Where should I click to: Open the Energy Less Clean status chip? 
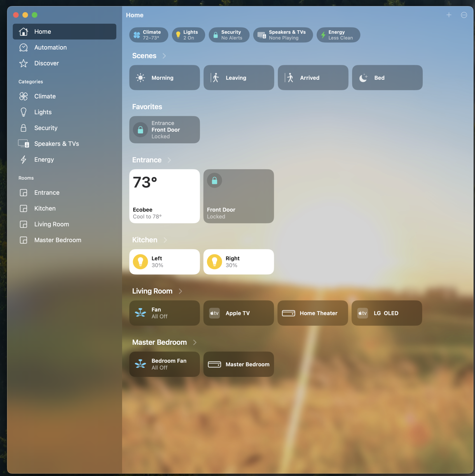(x=338, y=35)
